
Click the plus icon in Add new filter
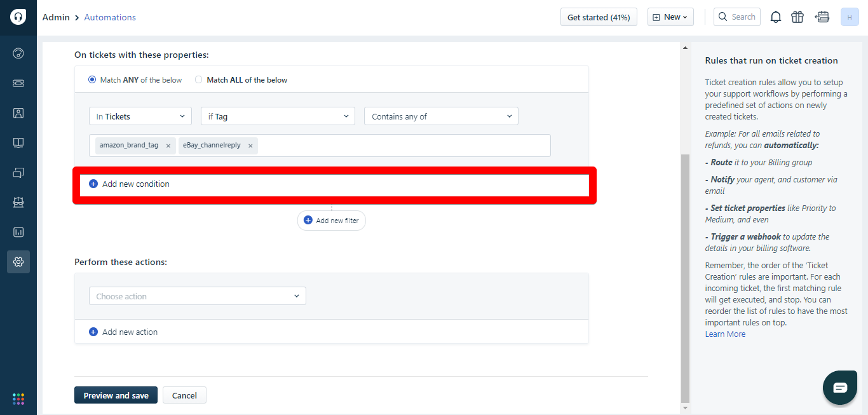[x=308, y=220]
